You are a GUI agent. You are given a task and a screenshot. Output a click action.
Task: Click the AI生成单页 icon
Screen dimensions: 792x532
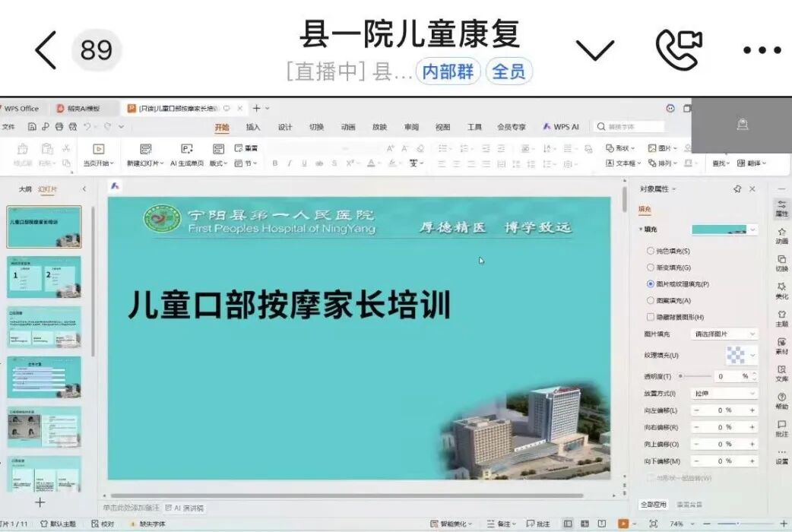click(x=186, y=149)
